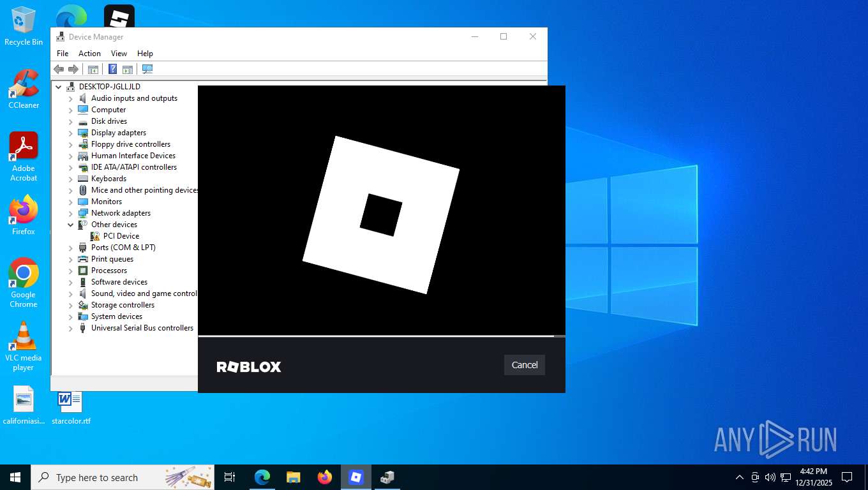Select the Recycle Bin desktop icon
Viewport: 868px width, 490px height.
[x=24, y=26]
